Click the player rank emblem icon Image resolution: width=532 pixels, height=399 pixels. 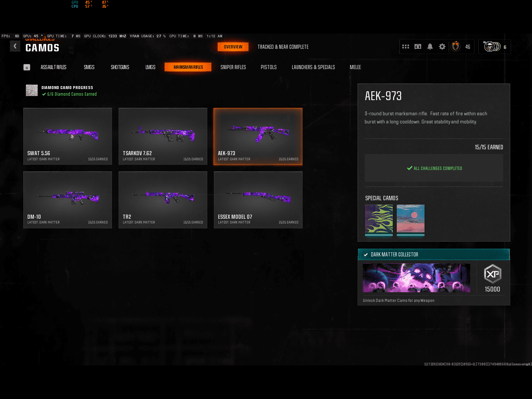[x=456, y=47]
